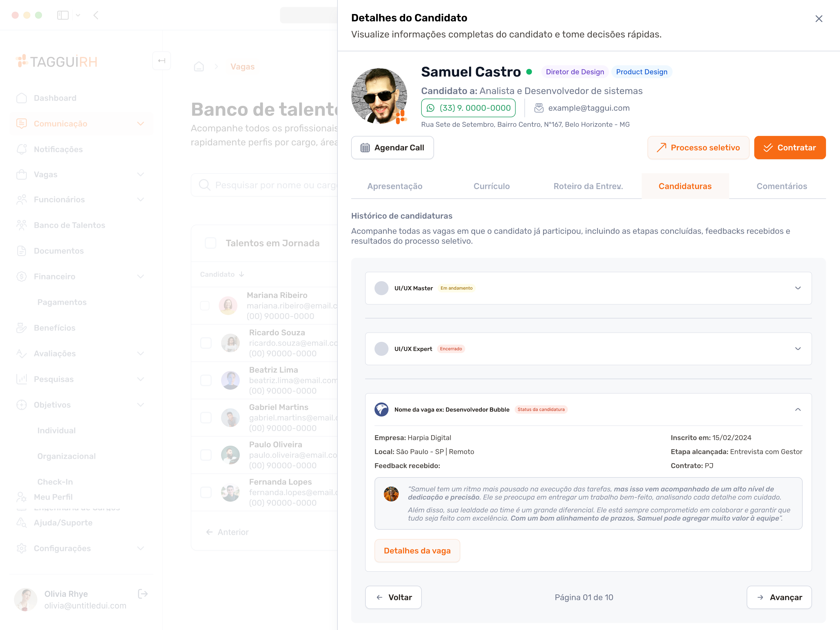Click the Processo seletivo button
This screenshot has width=840, height=630.
point(698,148)
